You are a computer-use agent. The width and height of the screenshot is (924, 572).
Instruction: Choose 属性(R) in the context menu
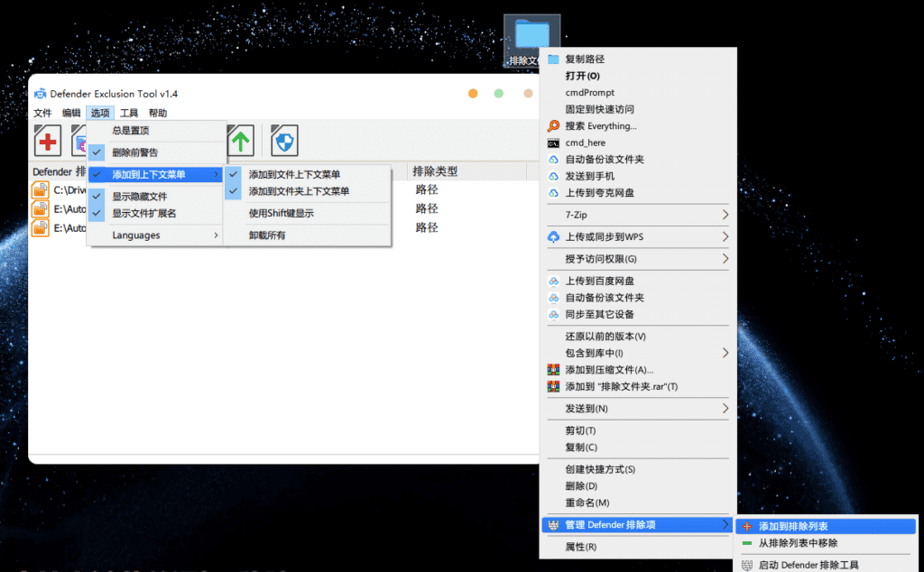tap(638, 547)
